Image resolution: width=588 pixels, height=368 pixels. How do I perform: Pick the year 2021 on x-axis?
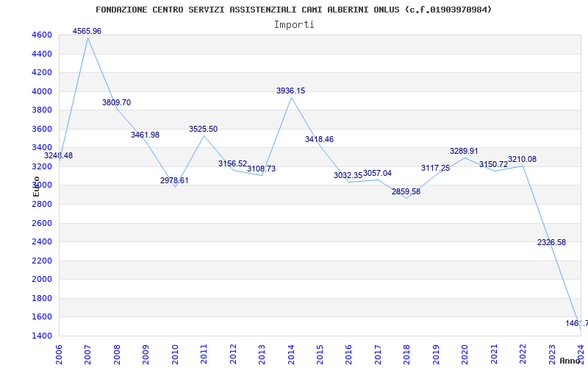click(x=494, y=355)
